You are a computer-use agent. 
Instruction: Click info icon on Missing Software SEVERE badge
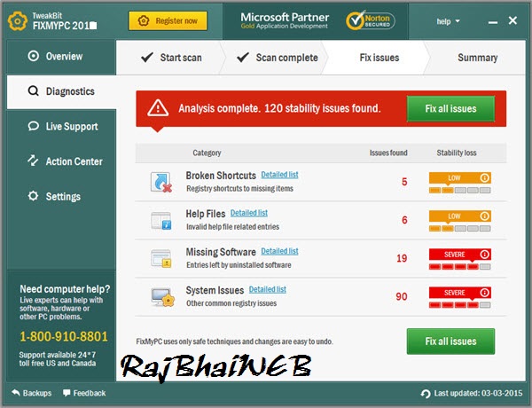[x=484, y=255]
